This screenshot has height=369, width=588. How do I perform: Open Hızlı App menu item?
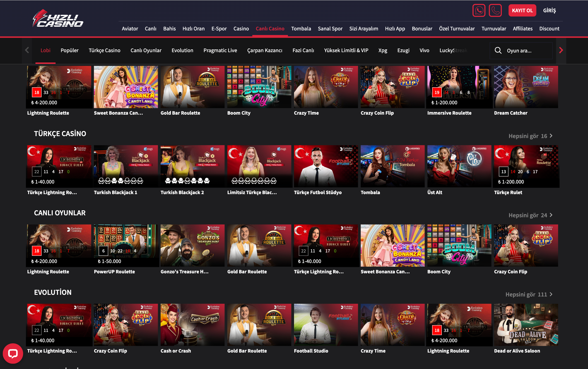pyautogui.click(x=395, y=29)
